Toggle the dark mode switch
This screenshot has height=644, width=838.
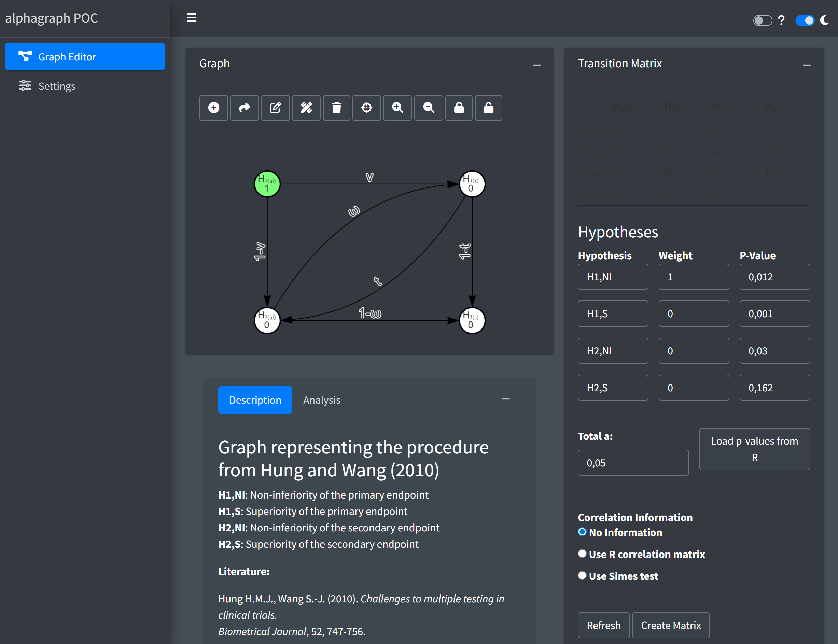(805, 20)
